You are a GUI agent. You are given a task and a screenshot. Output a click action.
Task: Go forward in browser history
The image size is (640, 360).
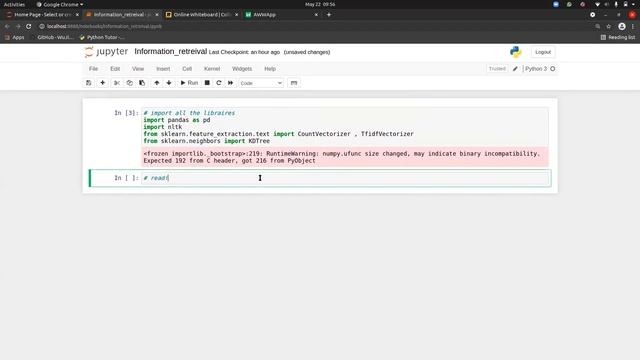tap(18, 26)
